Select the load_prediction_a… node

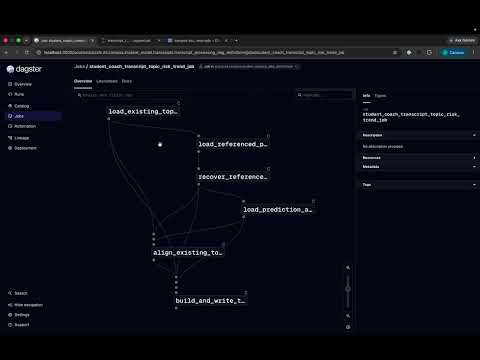[278, 210]
